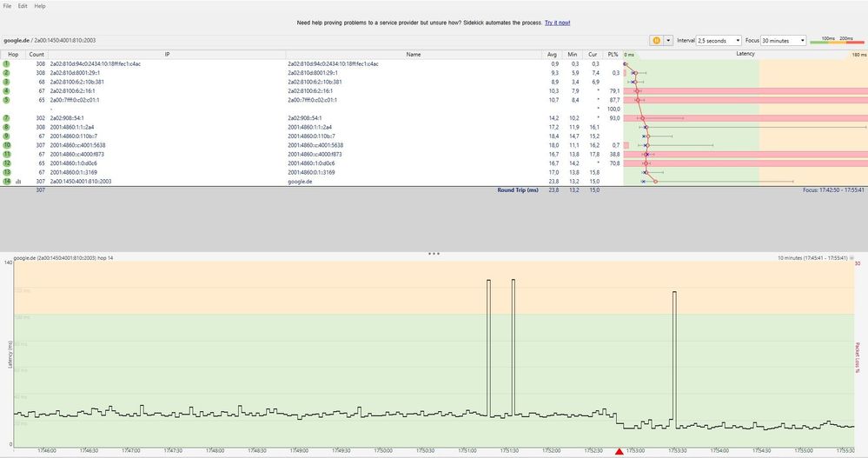Click the 93,0 packet loss value in hop 7
Screen dimensions: 868x458
click(x=614, y=118)
